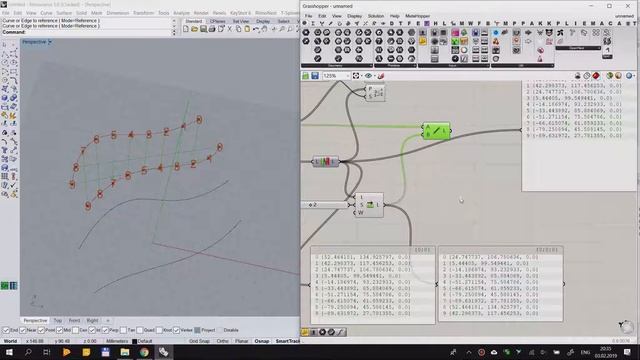
Task: Expand the Input panel bar in Grasshopper ribbon
Action: tap(453, 65)
